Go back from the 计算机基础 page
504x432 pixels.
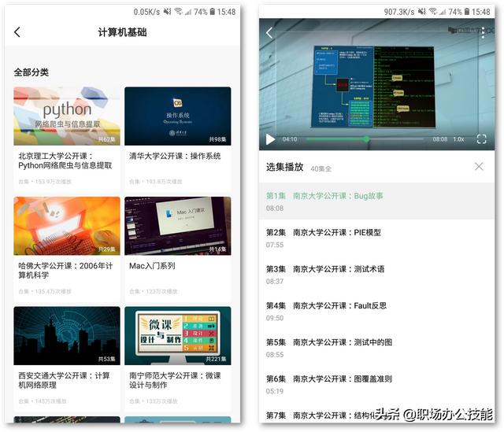point(17,32)
